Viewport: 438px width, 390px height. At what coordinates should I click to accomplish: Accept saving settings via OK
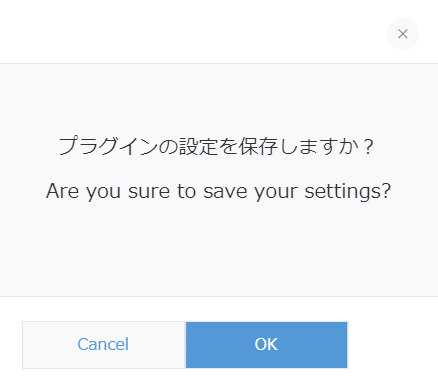pyautogui.click(x=266, y=345)
